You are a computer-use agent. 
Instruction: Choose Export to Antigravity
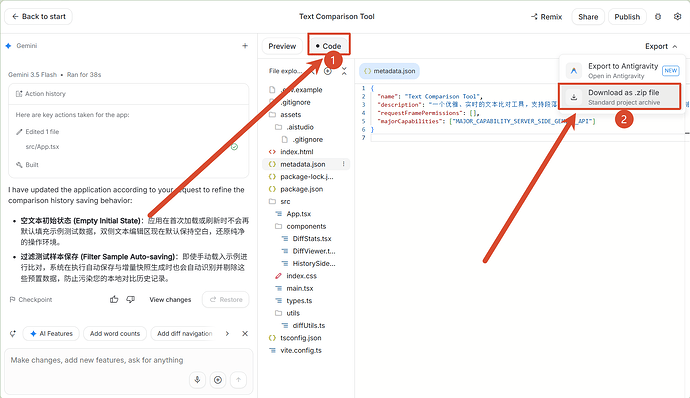tap(622, 70)
